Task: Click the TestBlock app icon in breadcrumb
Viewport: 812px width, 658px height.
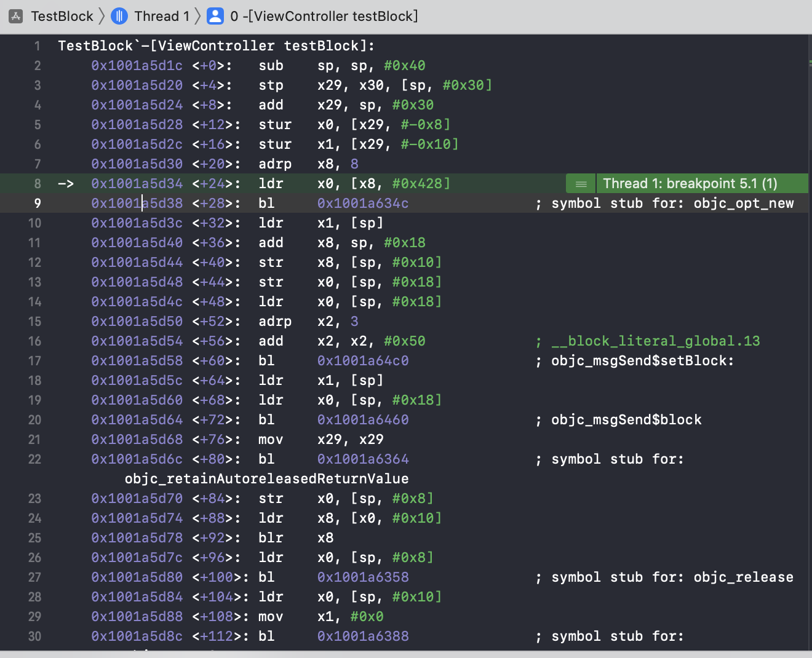Action: point(15,17)
